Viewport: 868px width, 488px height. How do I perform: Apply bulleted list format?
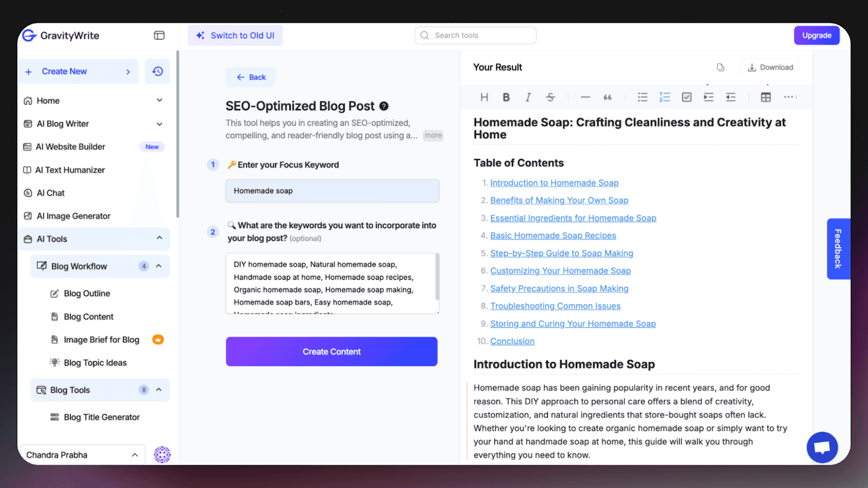click(643, 97)
